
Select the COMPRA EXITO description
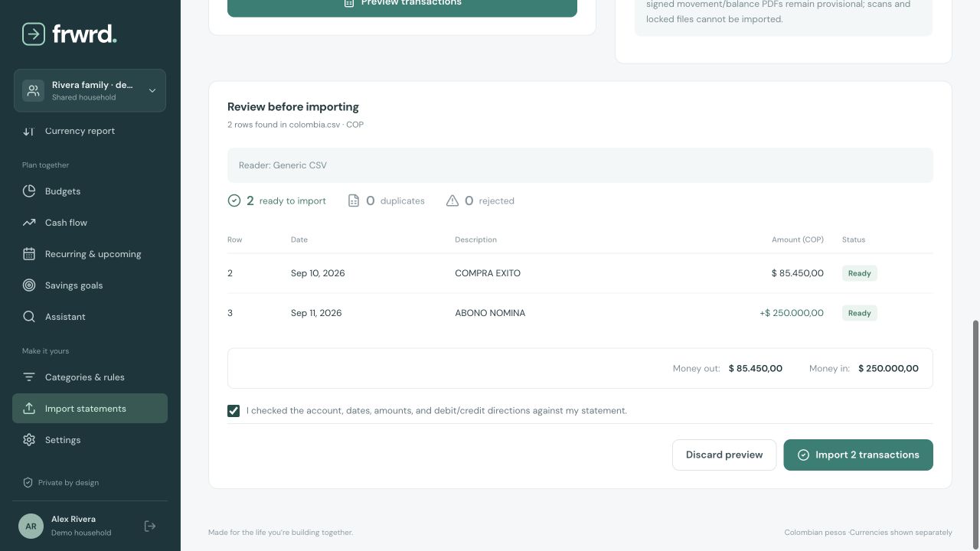(x=488, y=273)
